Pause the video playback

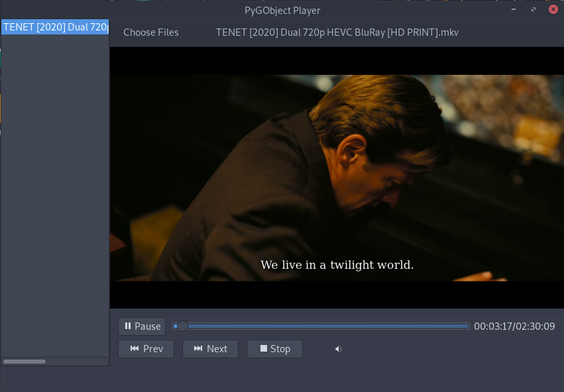[142, 326]
